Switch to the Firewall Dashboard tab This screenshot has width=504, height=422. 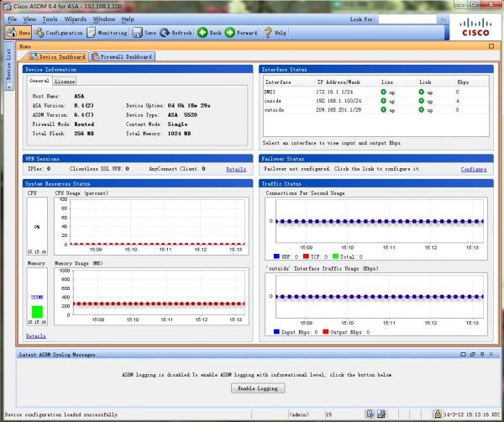(x=122, y=56)
